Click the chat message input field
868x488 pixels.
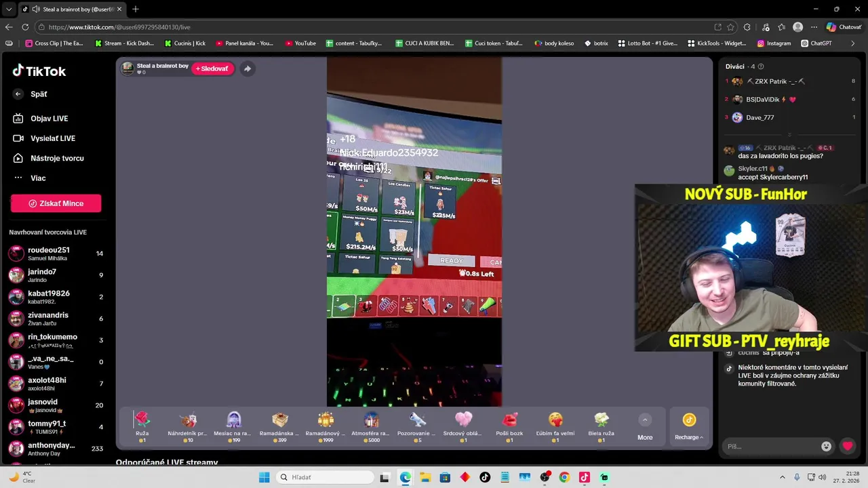pyautogui.click(x=771, y=446)
